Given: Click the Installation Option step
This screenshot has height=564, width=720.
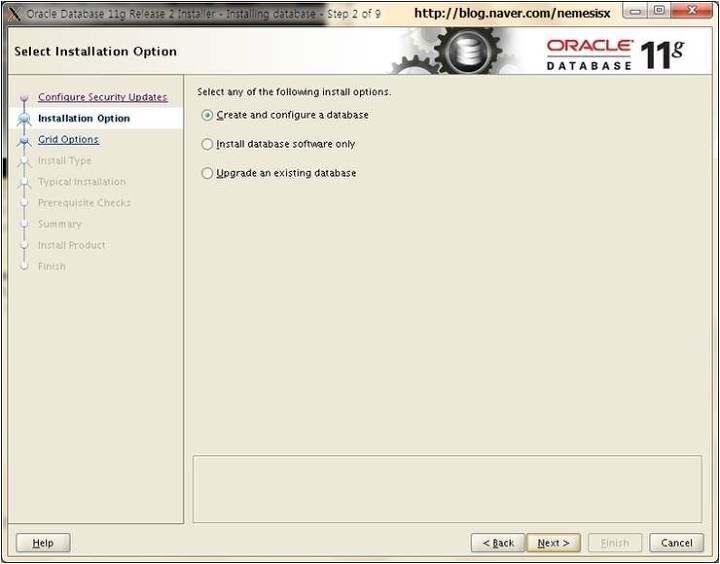Looking at the screenshot, I should (84, 118).
